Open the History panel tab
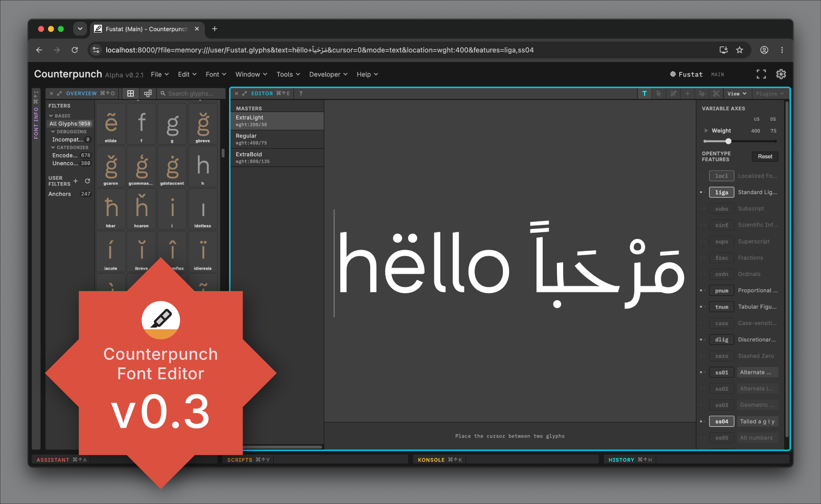This screenshot has height=504, width=821. 630,460
